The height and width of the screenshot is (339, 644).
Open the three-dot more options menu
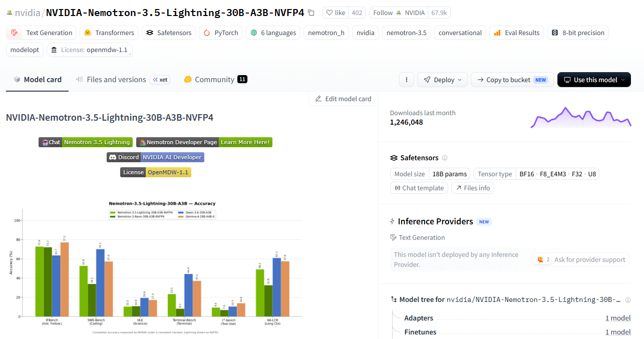tap(406, 80)
